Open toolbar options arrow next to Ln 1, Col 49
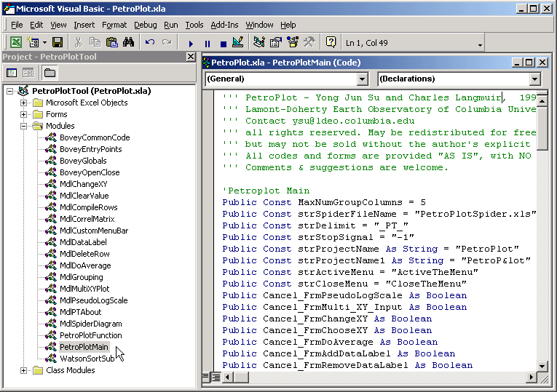557x392 pixels. coord(480,45)
